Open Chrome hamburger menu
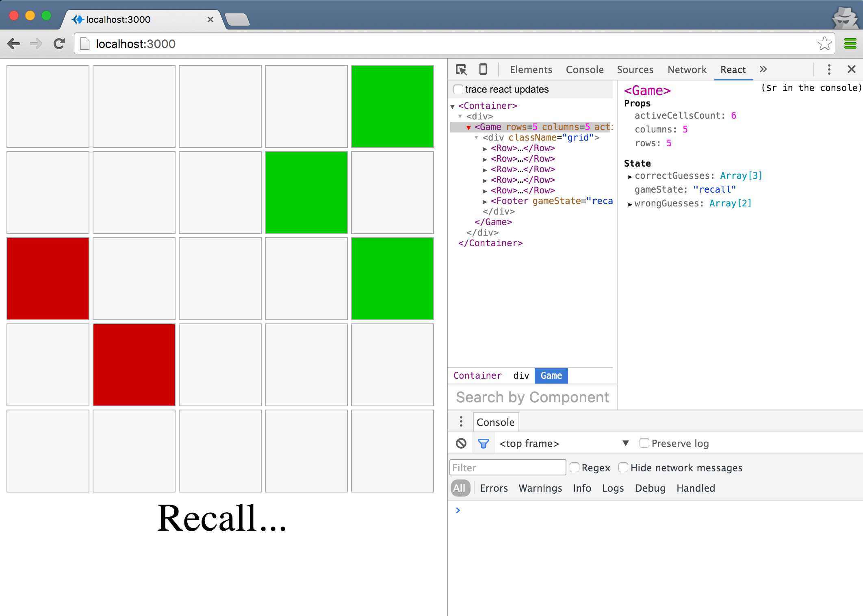The height and width of the screenshot is (616, 863). click(850, 43)
